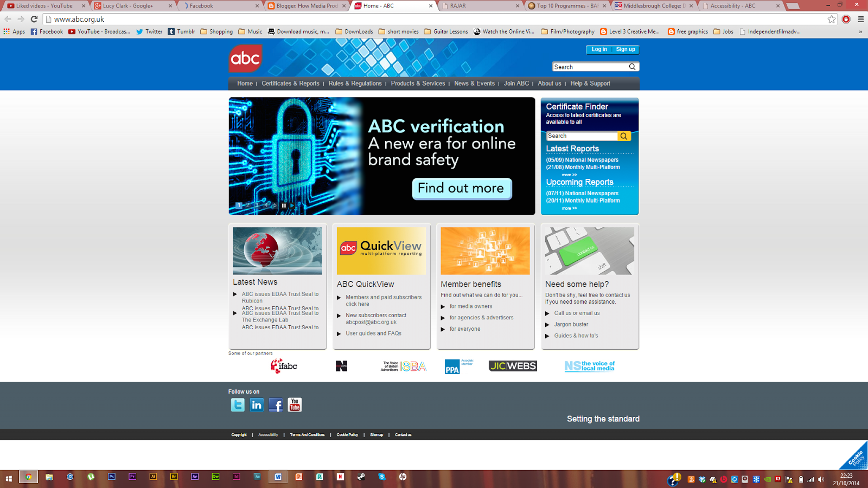The height and width of the screenshot is (488, 868).
Task: Bookmark the page with the star icon
Action: [832, 19]
